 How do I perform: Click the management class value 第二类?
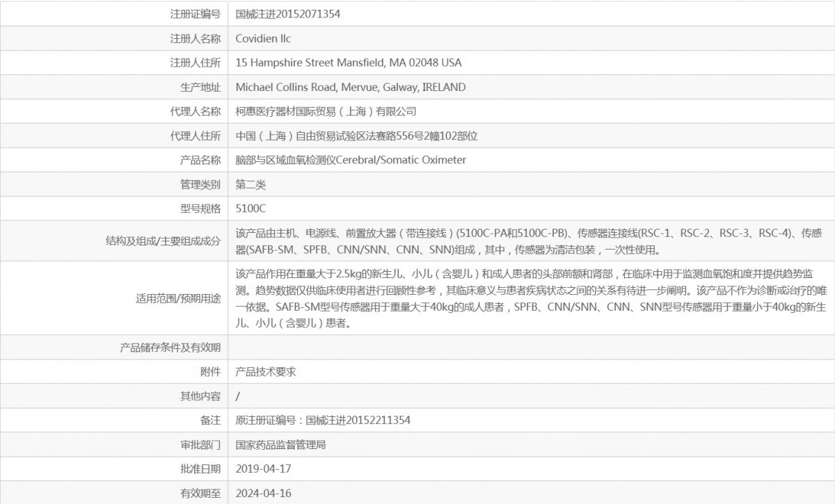[x=250, y=184]
